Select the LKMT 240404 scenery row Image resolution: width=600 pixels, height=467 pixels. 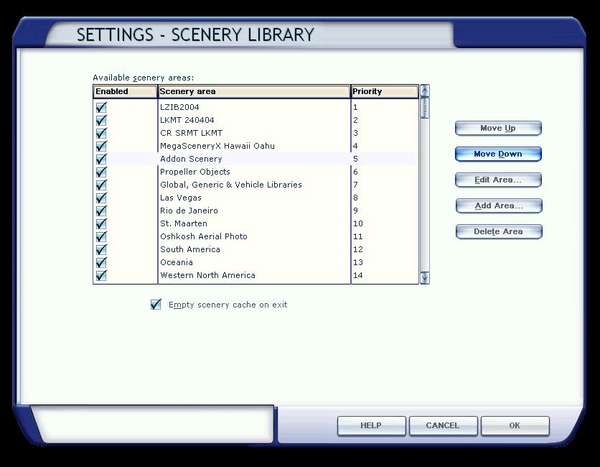point(256,120)
